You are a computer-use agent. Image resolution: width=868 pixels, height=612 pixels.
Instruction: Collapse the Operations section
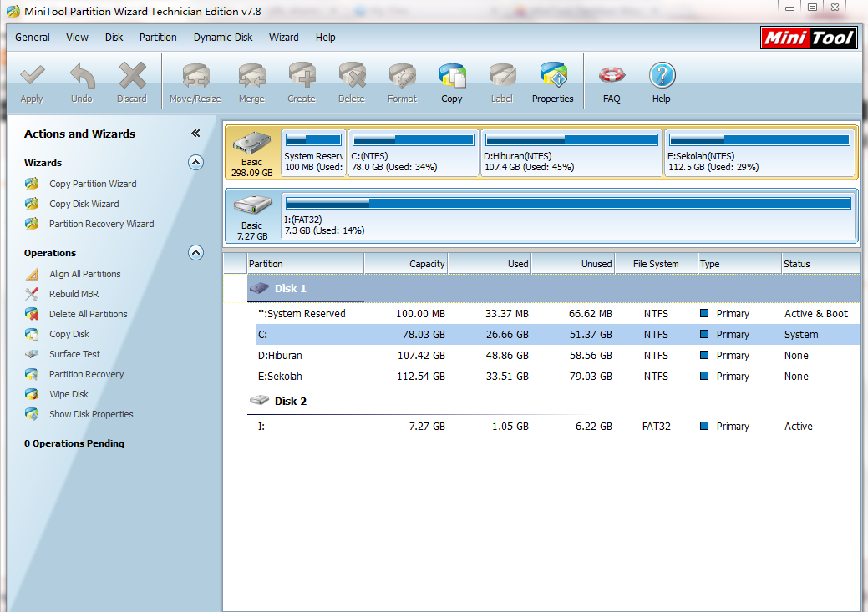pos(196,253)
